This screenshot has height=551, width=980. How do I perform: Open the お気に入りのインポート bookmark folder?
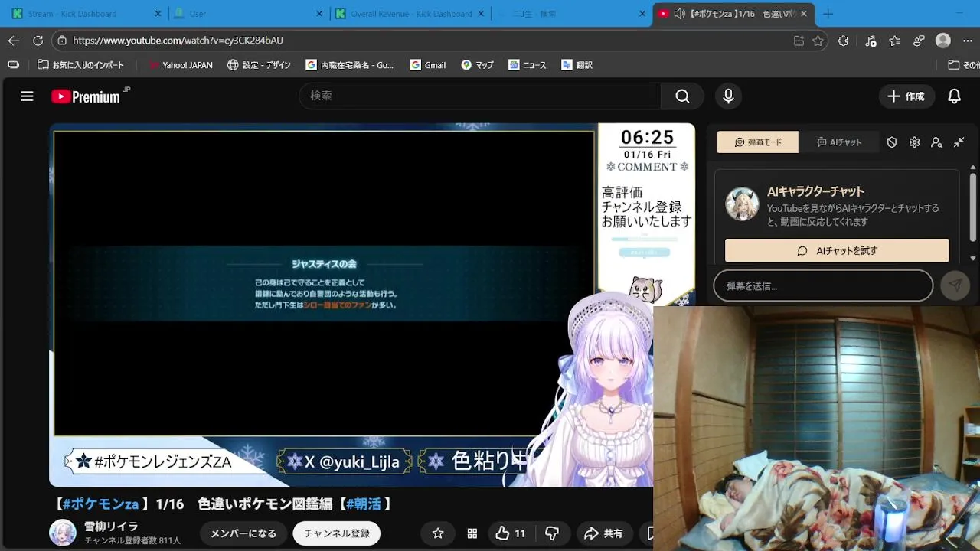point(81,65)
